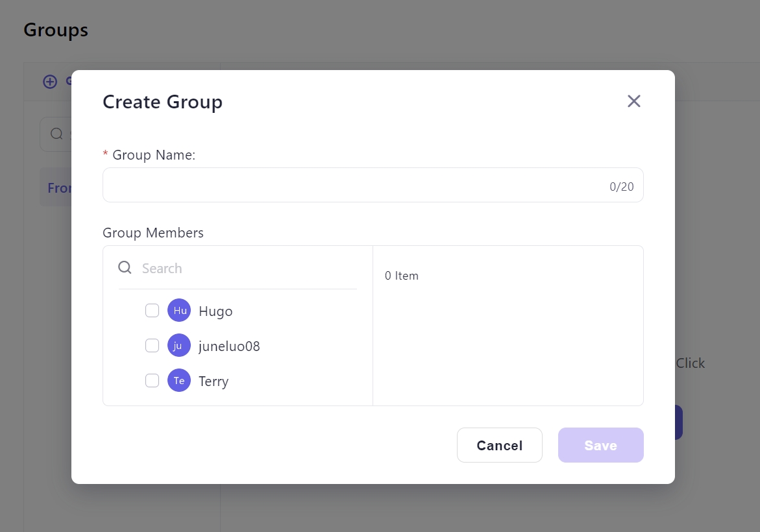760x532 pixels.
Task: Click juneluo08's "ju" avatar icon
Action: coord(179,346)
